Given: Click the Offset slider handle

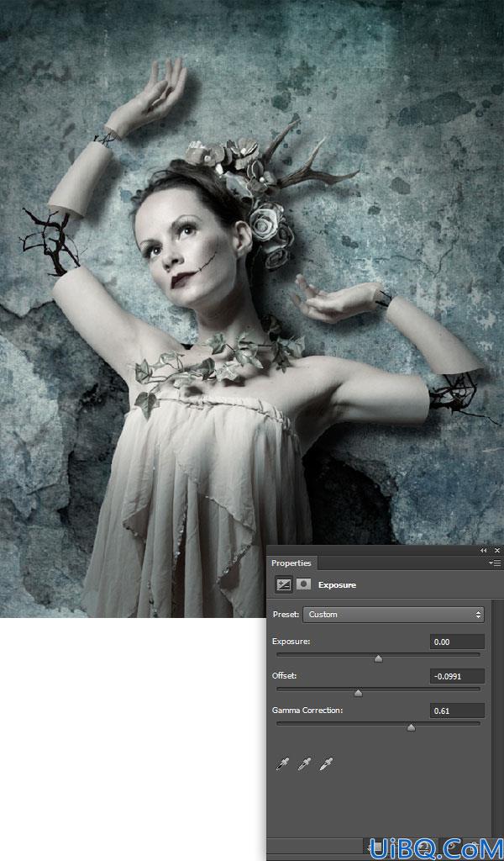Looking at the screenshot, I should pos(358,694).
